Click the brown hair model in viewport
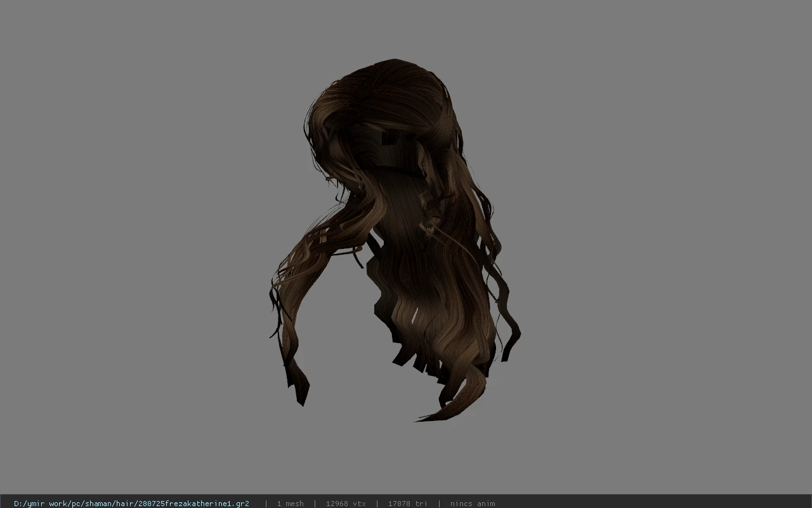Viewport: 812px width, 508px height. pos(395,240)
